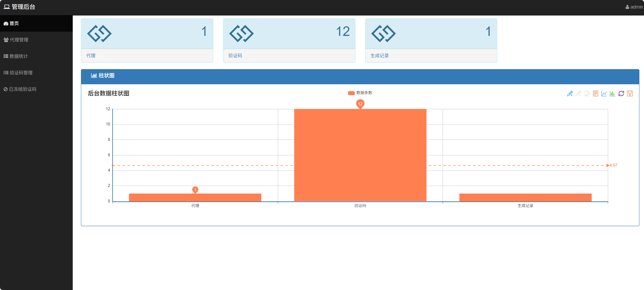Viewport: 644px width, 290px height.
Task: Switch chart to line graph
Action: 604,93
